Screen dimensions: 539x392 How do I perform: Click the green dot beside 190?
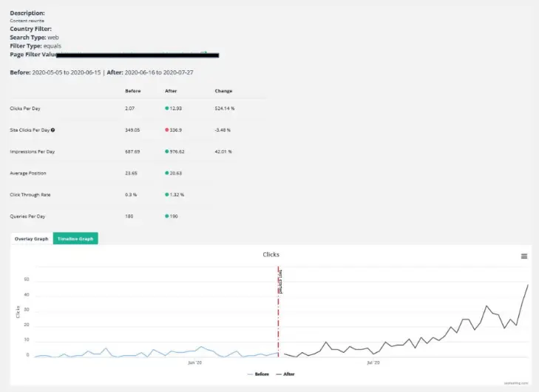(x=166, y=216)
